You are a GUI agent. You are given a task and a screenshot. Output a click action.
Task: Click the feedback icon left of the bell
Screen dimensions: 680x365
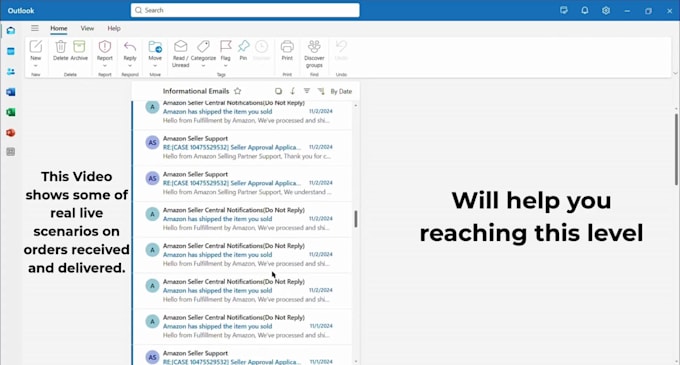coord(564,10)
